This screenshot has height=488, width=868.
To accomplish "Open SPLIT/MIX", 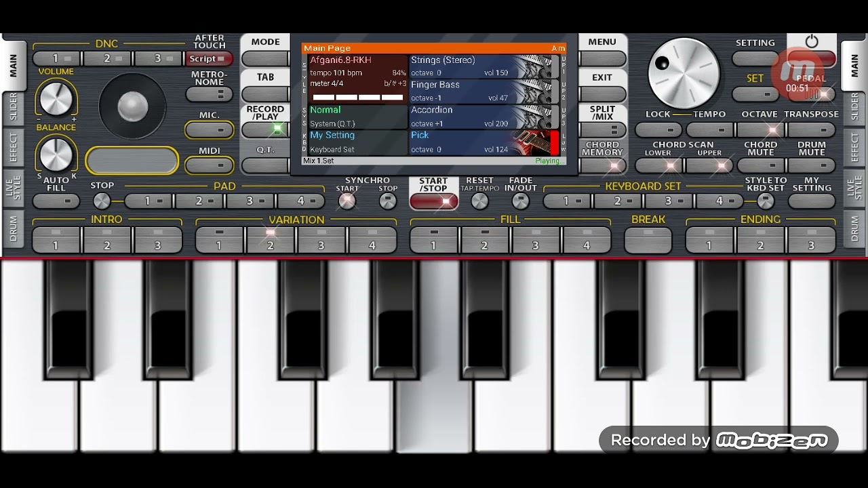I will click(x=602, y=129).
